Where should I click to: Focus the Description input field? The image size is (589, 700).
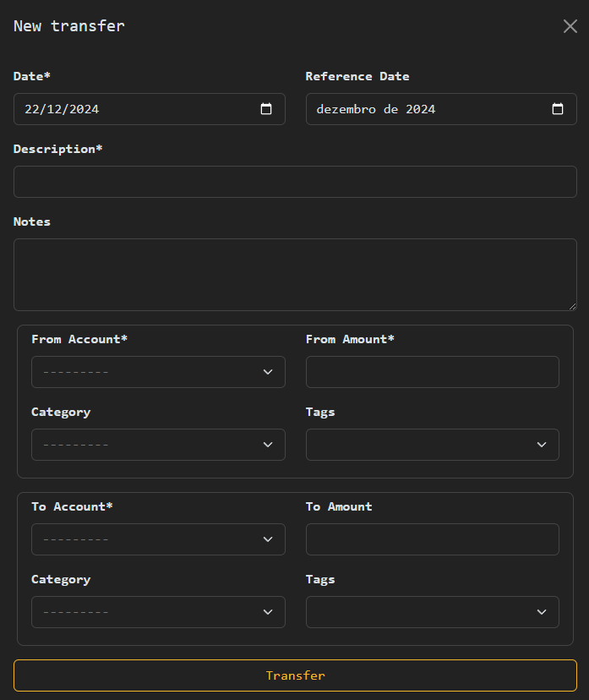[x=295, y=182]
